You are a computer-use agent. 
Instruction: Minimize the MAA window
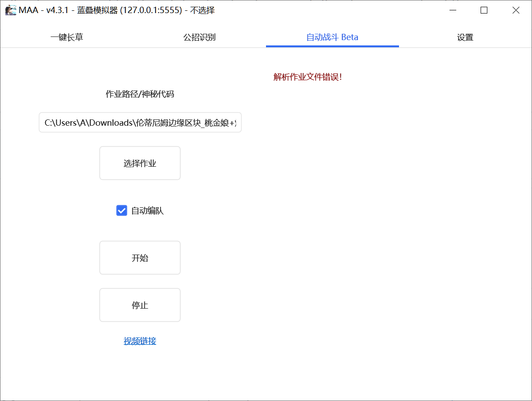(453, 10)
